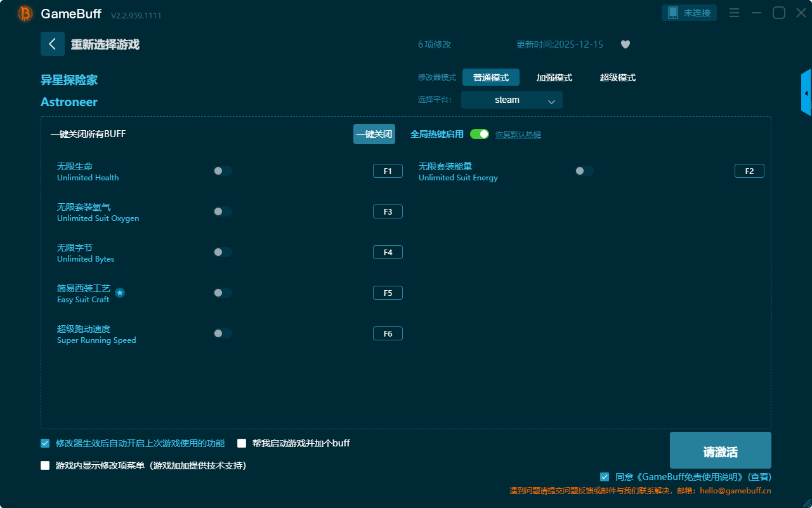Switch to 加强模式 mode tab
Viewport: 812px width, 508px height.
tap(554, 77)
